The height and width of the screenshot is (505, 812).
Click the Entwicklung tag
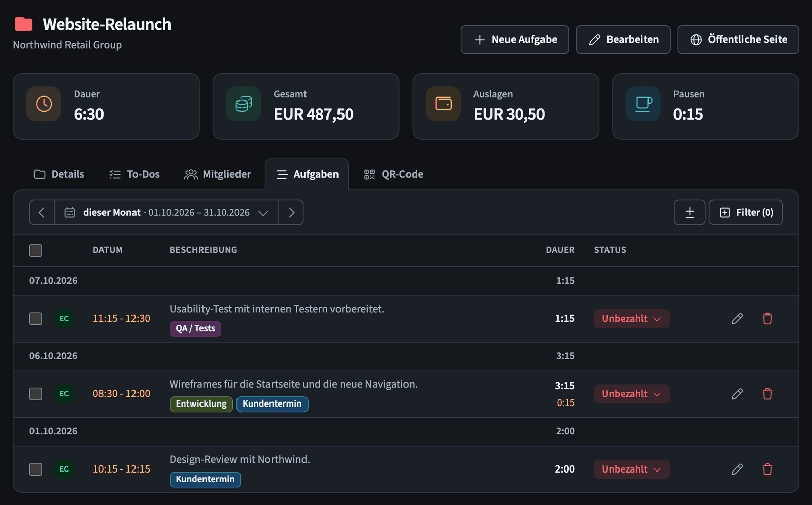201,404
